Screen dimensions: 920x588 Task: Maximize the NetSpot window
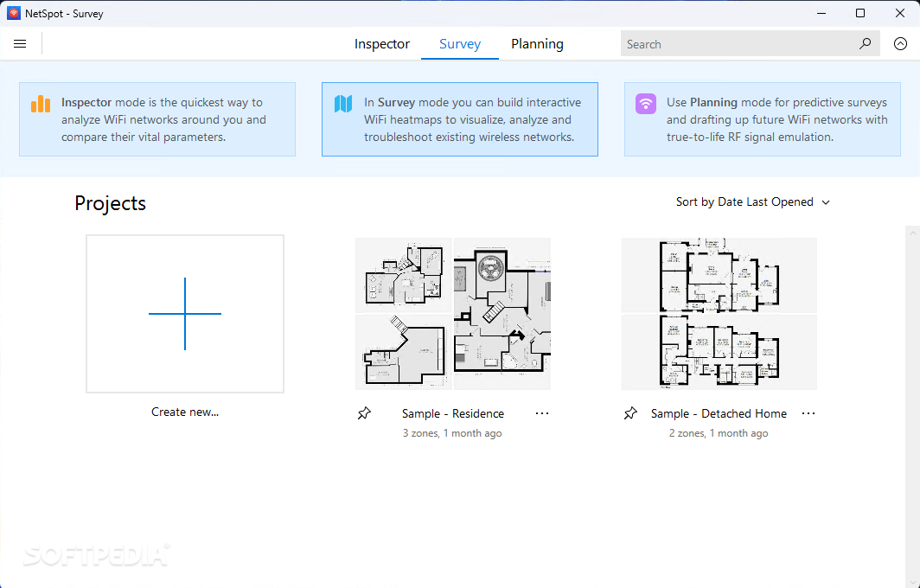(860, 13)
